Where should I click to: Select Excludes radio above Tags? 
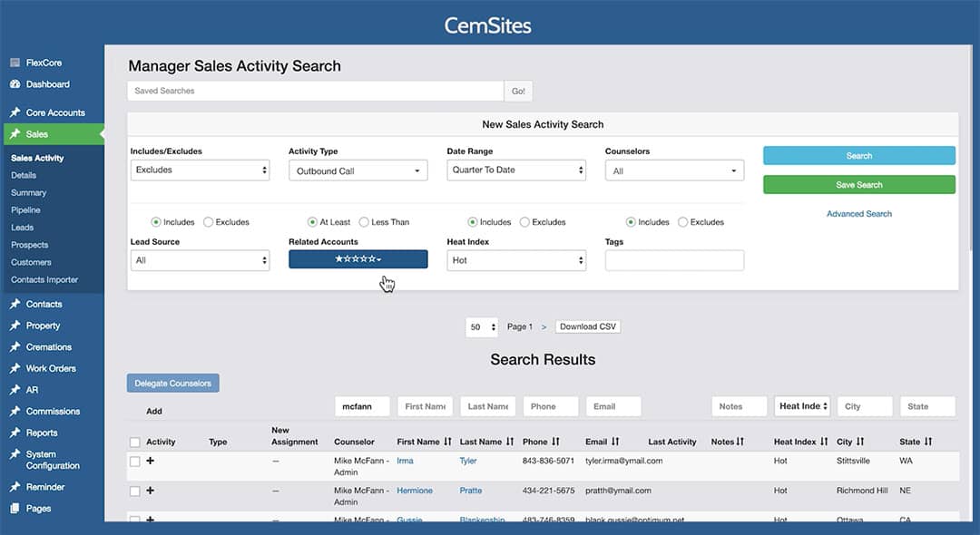pyautogui.click(x=682, y=222)
